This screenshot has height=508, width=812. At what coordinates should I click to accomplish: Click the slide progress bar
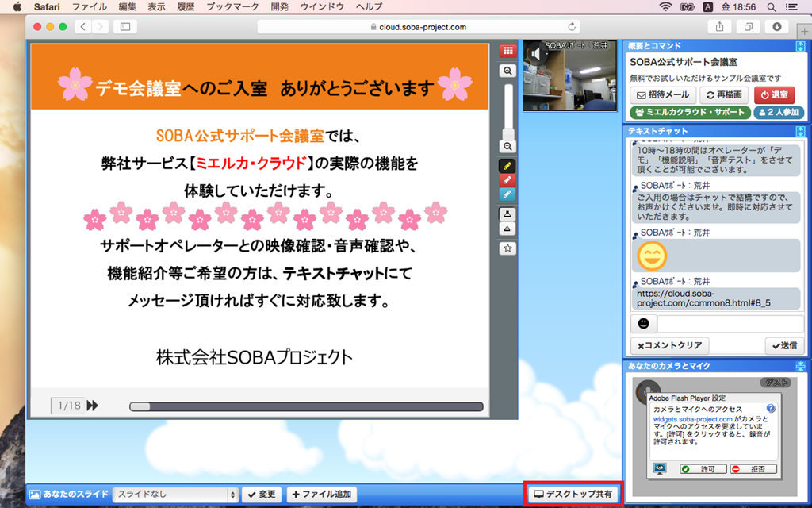tap(306, 407)
